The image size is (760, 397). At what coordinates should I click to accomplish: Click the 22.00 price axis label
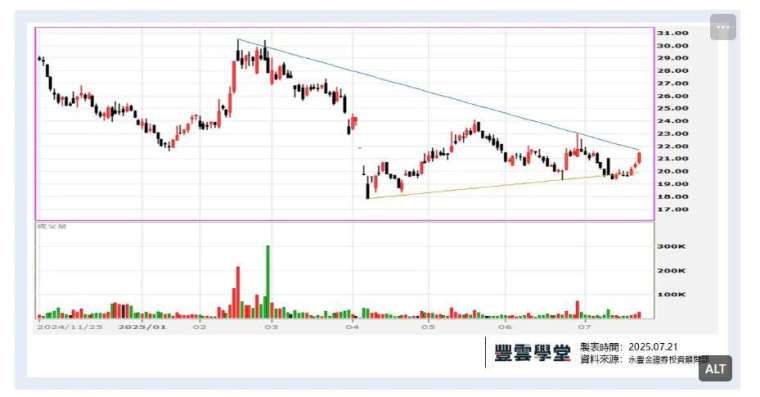point(672,146)
